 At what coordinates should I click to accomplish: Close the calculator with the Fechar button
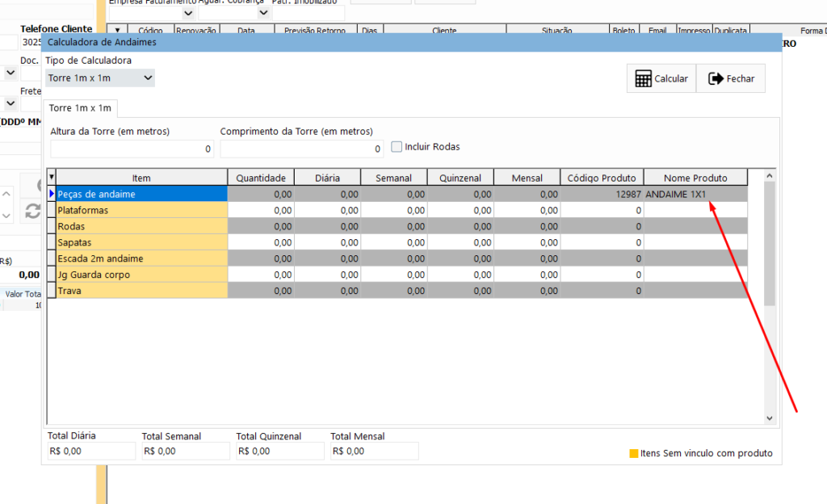(731, 78)
